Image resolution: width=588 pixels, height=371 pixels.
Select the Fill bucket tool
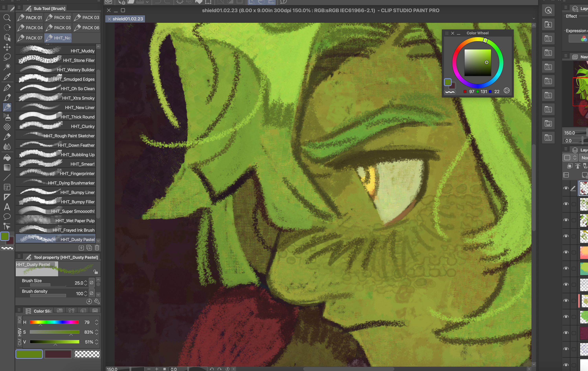coord(7,158)
